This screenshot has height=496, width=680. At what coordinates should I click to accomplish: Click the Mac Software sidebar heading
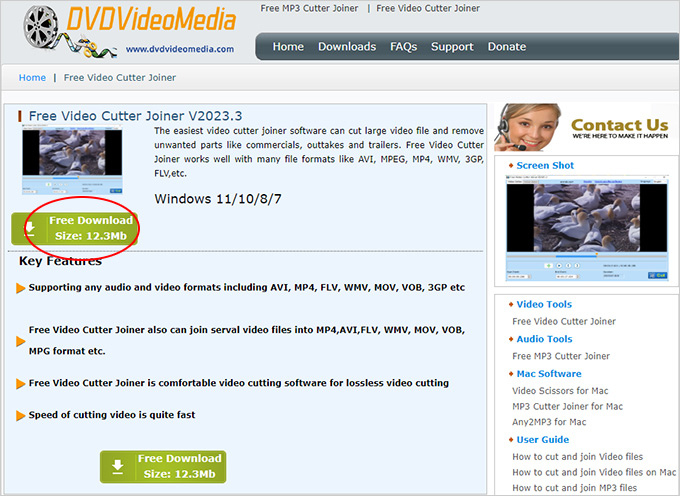(549, 374)
